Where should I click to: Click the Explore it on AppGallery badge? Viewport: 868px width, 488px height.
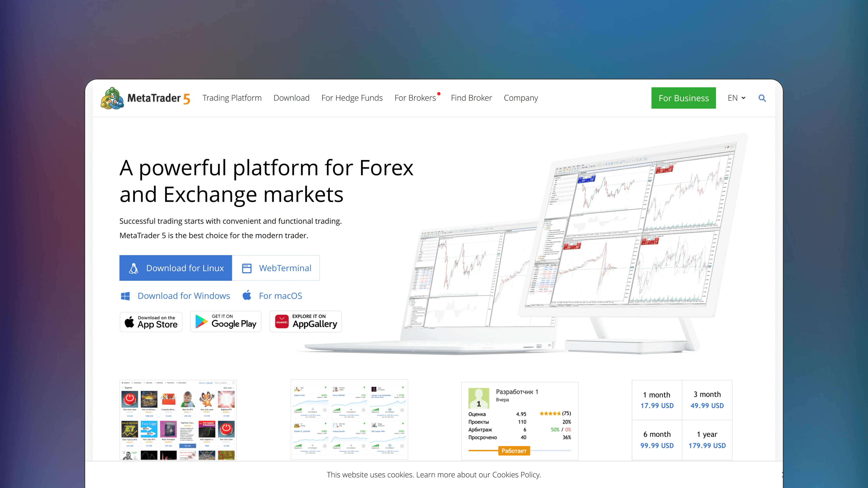pos(305,322)
